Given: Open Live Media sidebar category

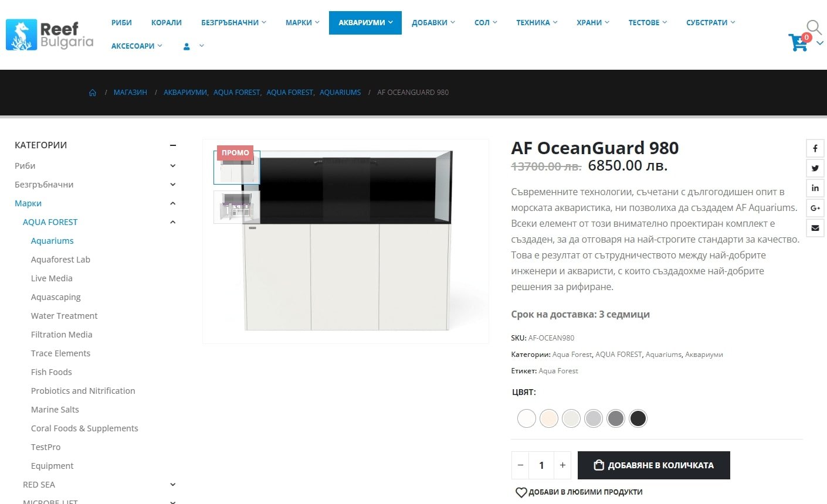Looking at the screenshot, I should pyautogui.click(x=52, y=278).
